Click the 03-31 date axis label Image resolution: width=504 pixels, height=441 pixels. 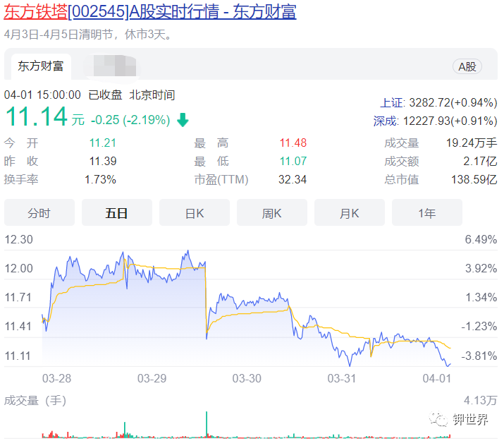coord(342,378)
